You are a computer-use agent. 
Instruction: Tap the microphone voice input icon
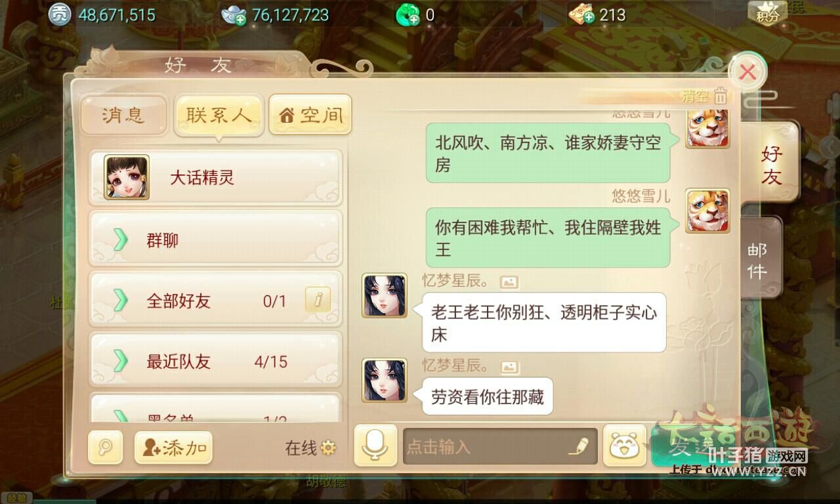tap(375, 446)
